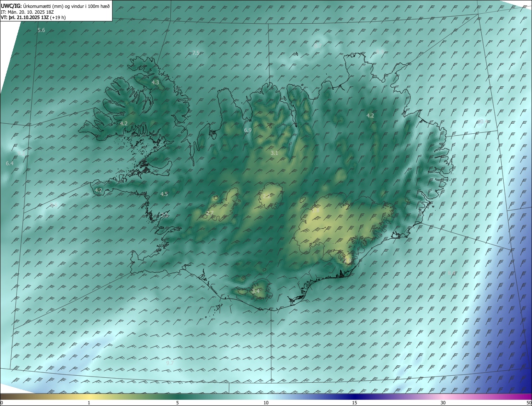Click the "IT: Mán. 20. 10. 2025 18Z" line

pyautogui.click(x=27, y=12)
